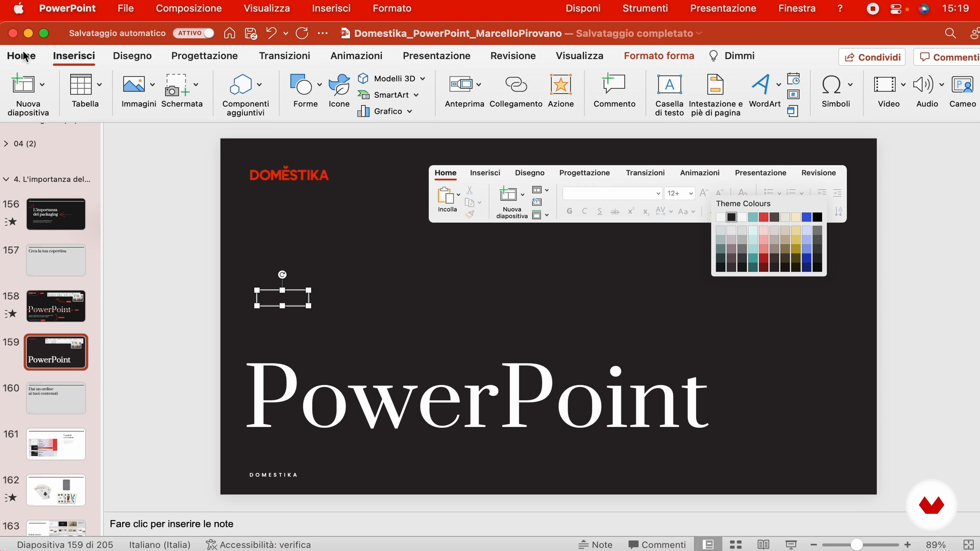This screenshot has width=980, height=551.
Task: Open the Strumenti menu in menu bar
Action: (x=645, y=8)
